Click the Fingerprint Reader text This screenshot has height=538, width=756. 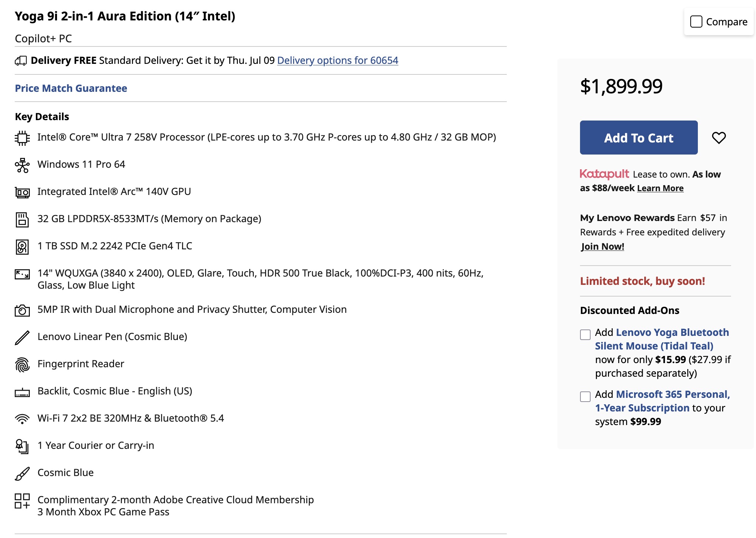coord(81,364)
